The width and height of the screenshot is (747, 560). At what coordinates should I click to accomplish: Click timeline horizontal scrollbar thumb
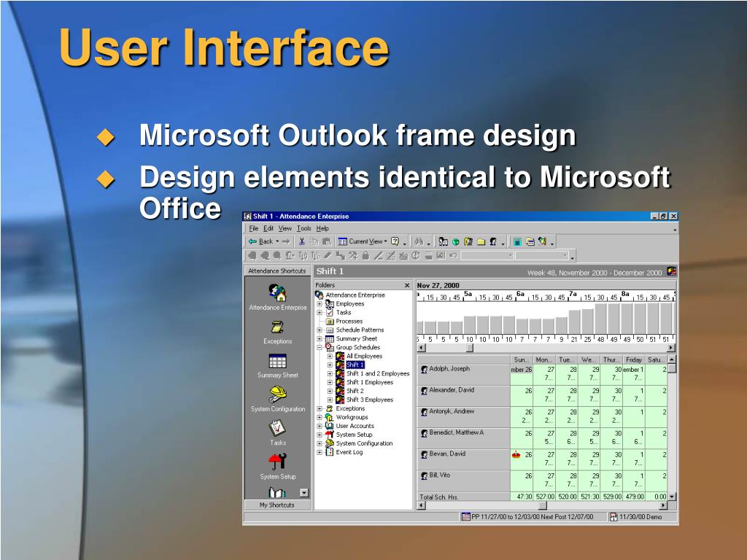[470, 348]
